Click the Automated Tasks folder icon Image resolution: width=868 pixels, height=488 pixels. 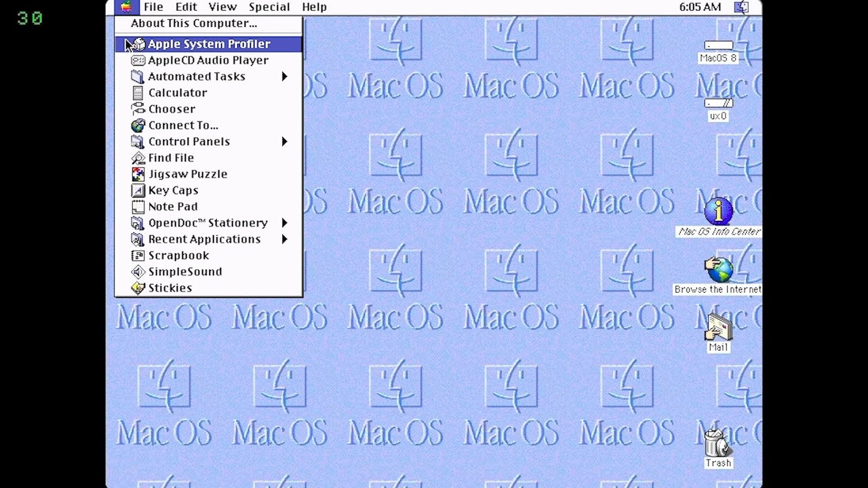coord(138,77)
